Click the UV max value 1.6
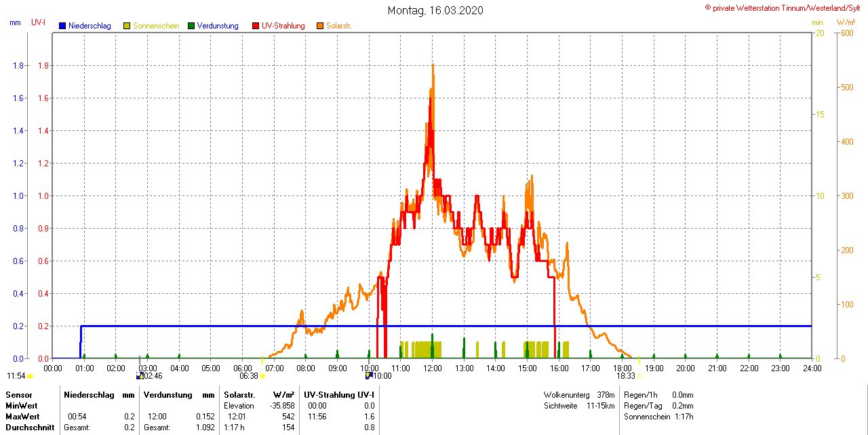Image resolution: width=868 pixels, height=435 pixels. pos(370,417)
